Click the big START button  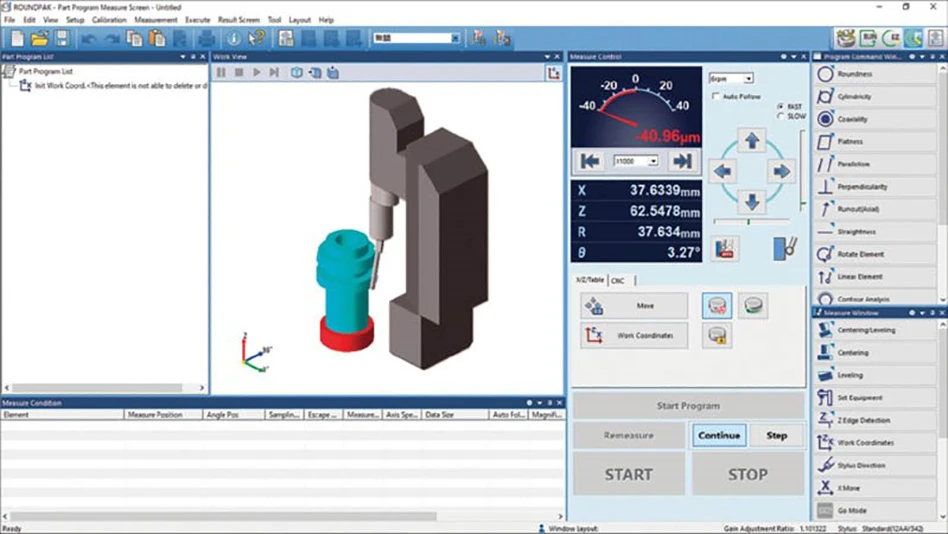628,474
